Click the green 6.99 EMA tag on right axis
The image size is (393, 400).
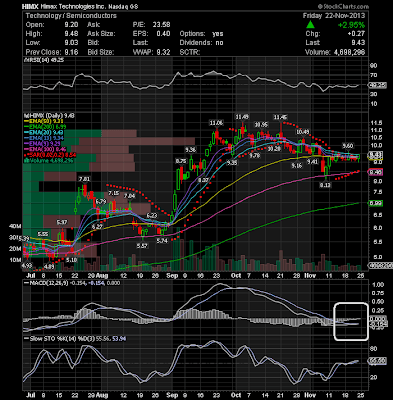point(375,203)
